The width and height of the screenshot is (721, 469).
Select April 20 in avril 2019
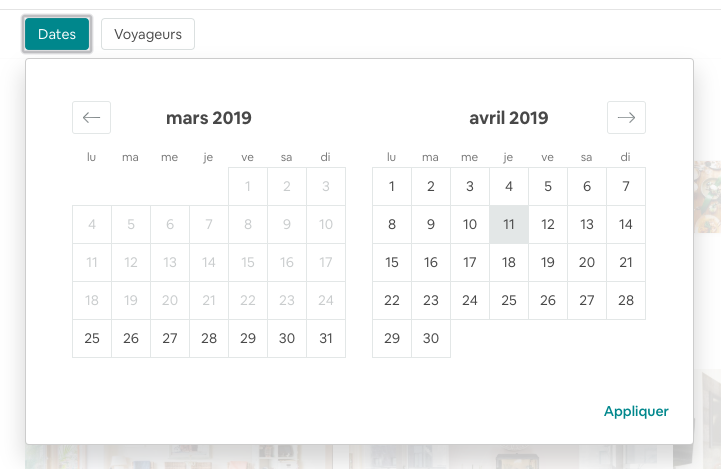tap(587, 263)
